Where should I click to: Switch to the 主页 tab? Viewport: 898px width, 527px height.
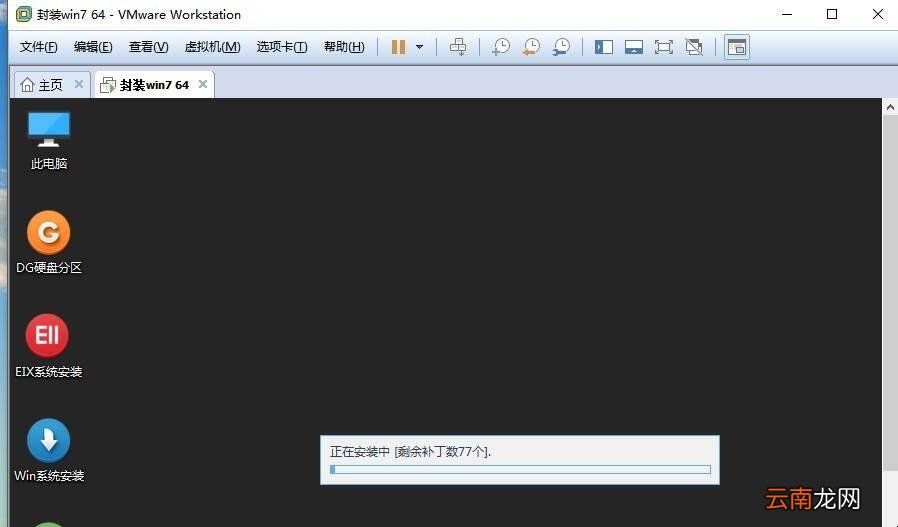click(42, 85)
